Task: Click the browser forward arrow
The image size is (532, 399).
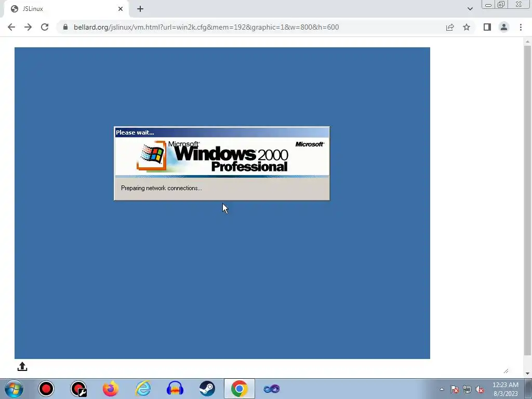Action: tap(28, 27)
